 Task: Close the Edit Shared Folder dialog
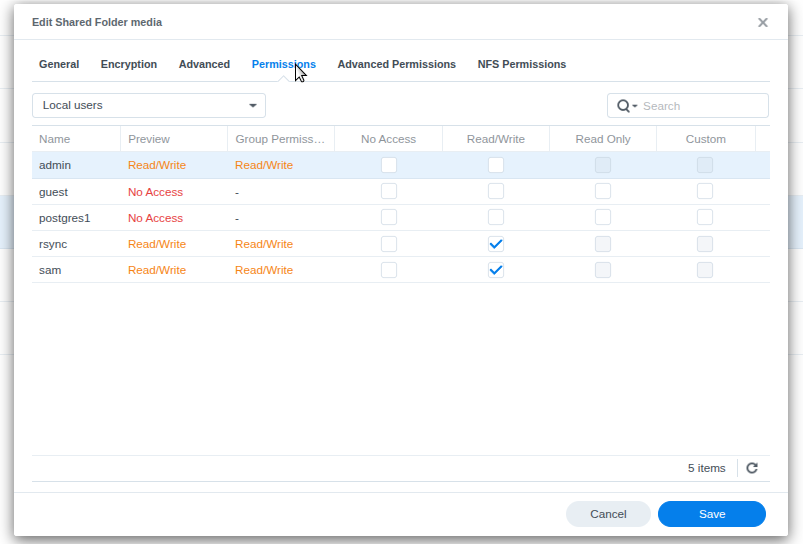tap(762, 22)
